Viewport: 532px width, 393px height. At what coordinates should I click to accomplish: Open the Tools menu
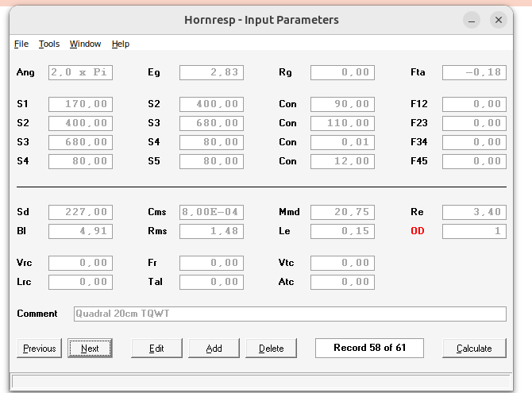(x=48, y=44)
